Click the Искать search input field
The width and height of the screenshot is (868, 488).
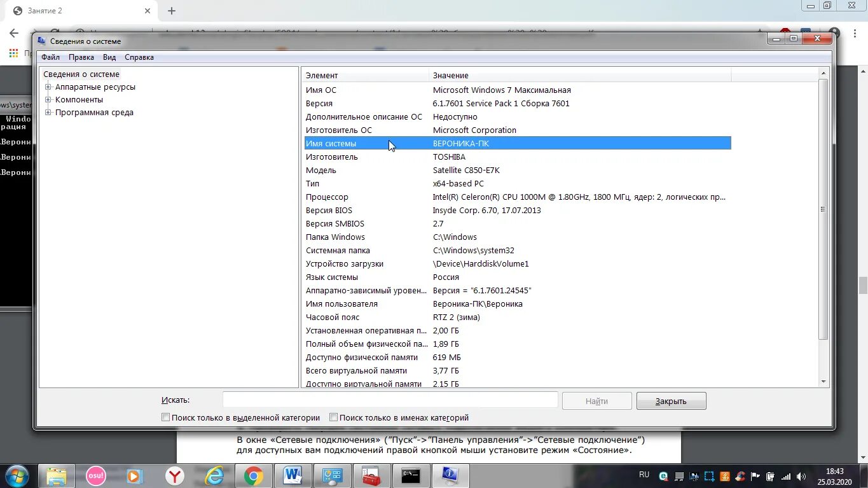point(390,400)
